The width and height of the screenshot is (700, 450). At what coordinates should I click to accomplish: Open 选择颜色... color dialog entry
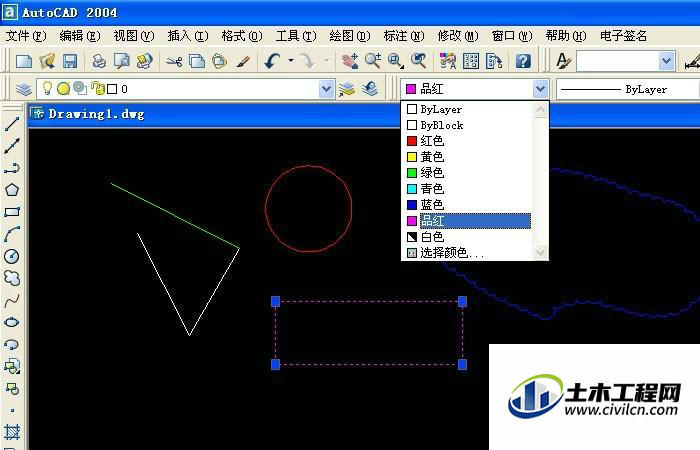point(468,253)
